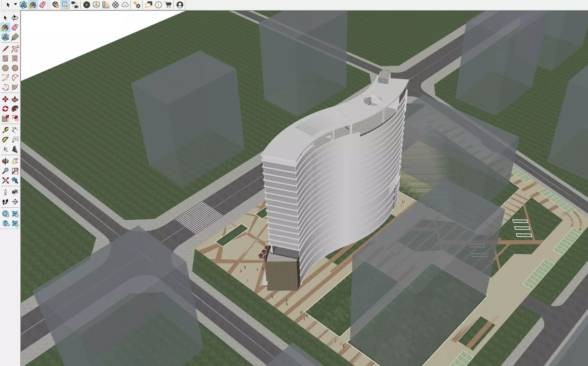The height and width of the screenshot is (366, 588).
Task: Select the Line pencil tool
Action: pos(5,49)
